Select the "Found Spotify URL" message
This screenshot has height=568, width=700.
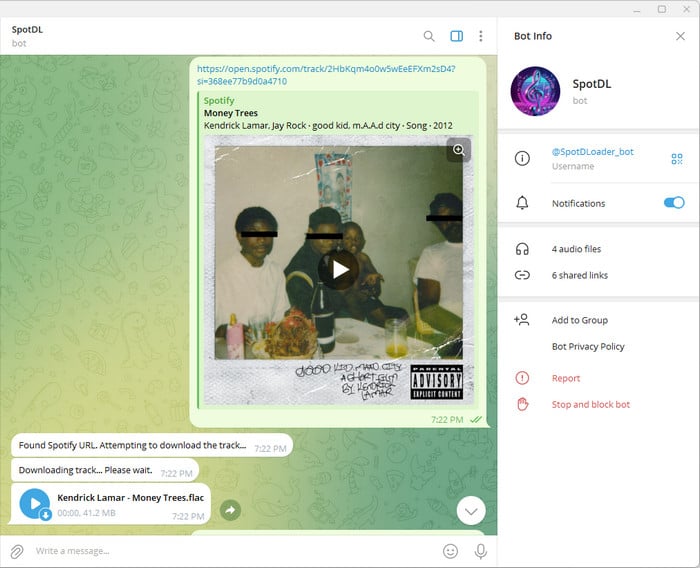[x=152, y=445]
